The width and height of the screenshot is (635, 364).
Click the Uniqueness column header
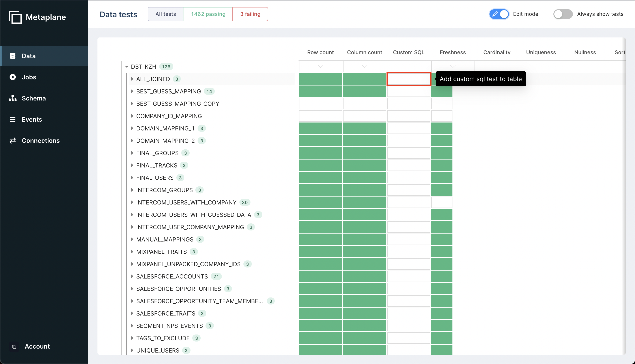click(x=541, y=52)
